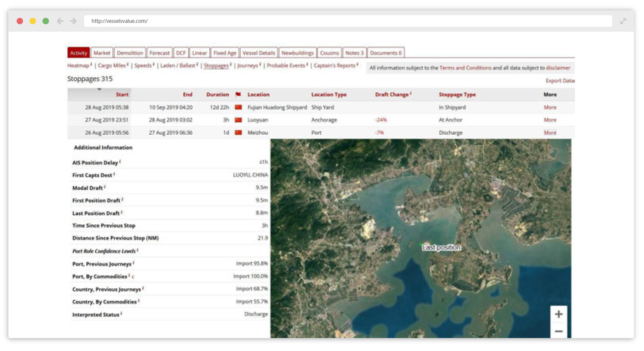This screenshot has width=644, height=351.
Task: Zoom in on the map
Action: (559, 314)
